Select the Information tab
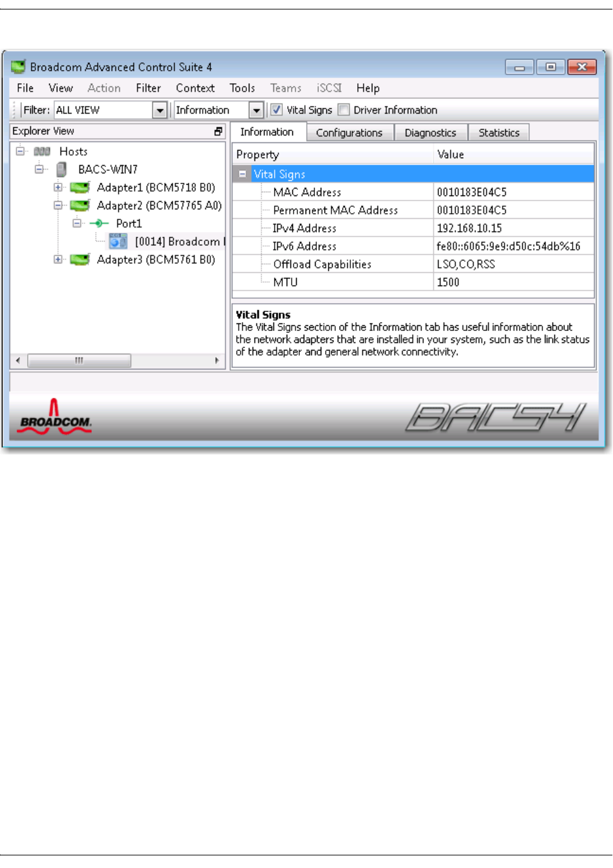This screenshot has height=868, width=613. pos(267,132)
